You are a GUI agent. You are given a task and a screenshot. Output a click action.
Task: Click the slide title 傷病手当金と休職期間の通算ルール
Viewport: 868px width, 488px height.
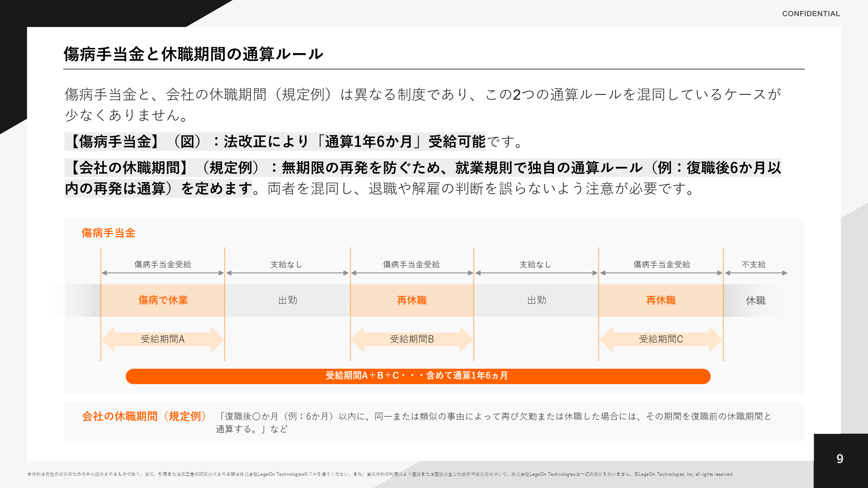point(193,54)
